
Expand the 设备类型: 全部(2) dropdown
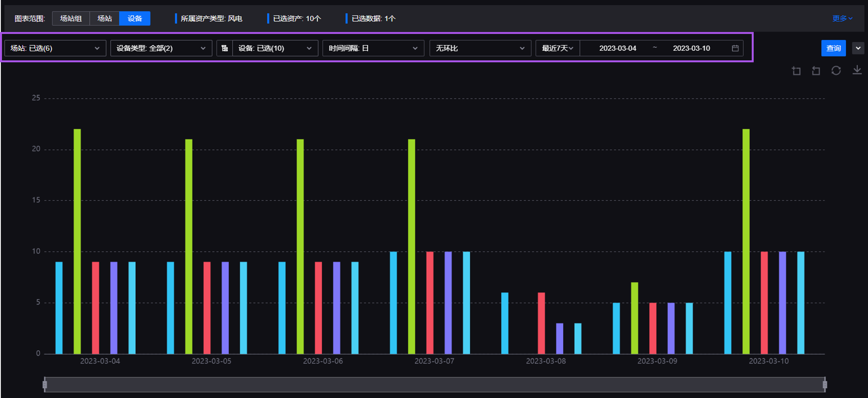[161, 48]
